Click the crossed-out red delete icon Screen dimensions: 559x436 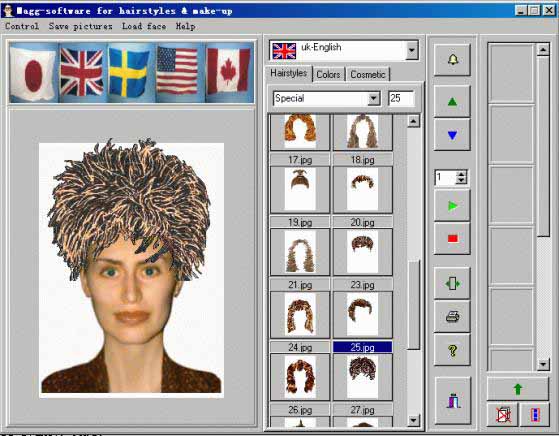(503, 415)
